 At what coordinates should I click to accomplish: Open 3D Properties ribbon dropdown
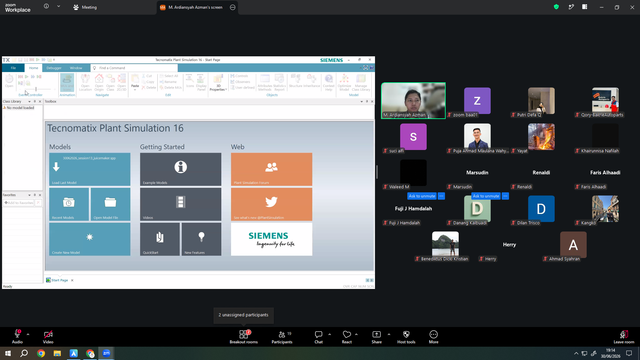218,83
